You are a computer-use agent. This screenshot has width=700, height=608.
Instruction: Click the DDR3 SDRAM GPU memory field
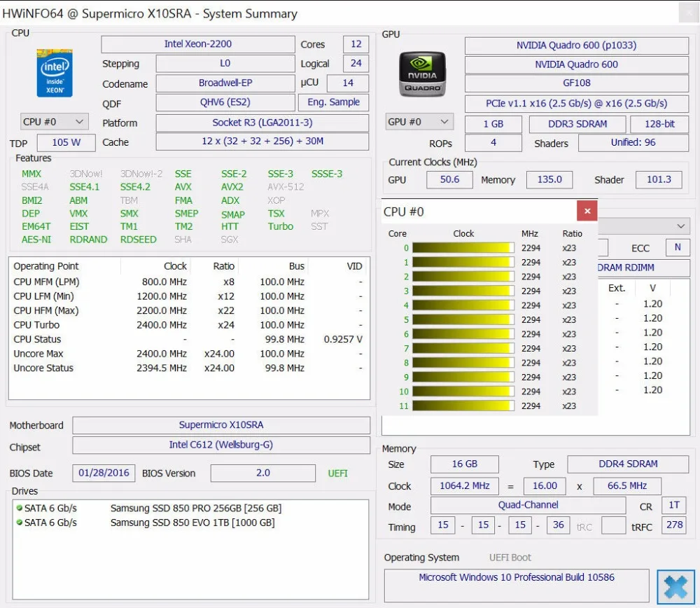click(577, 124)
